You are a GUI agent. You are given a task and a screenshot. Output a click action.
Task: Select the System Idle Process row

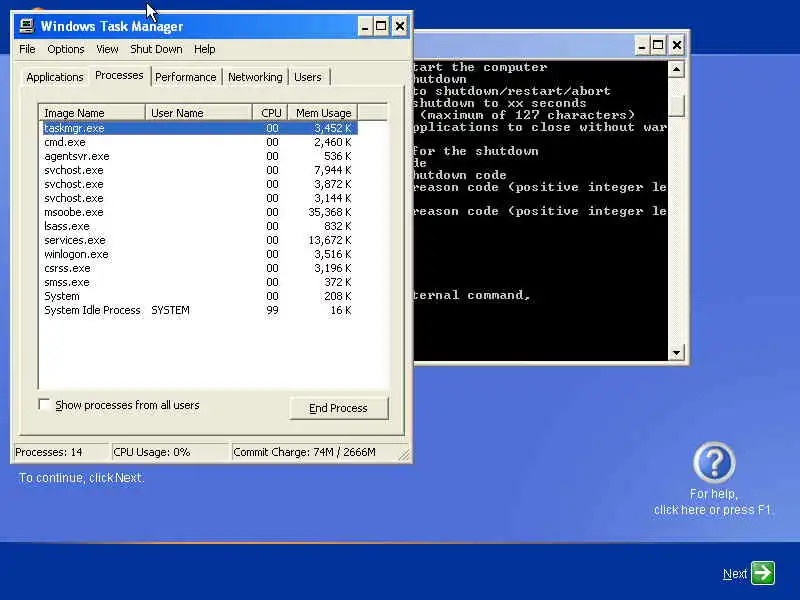tap(199, 310)
